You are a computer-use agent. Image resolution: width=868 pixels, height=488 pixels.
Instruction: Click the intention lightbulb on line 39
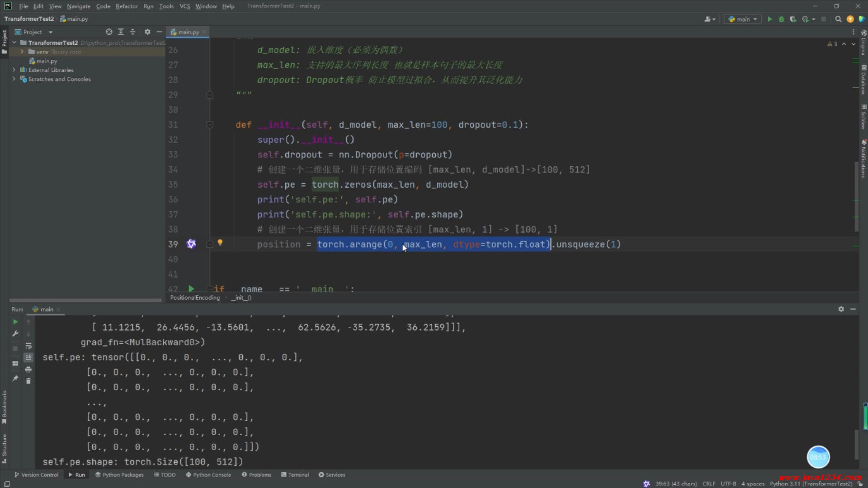(220, 243)
